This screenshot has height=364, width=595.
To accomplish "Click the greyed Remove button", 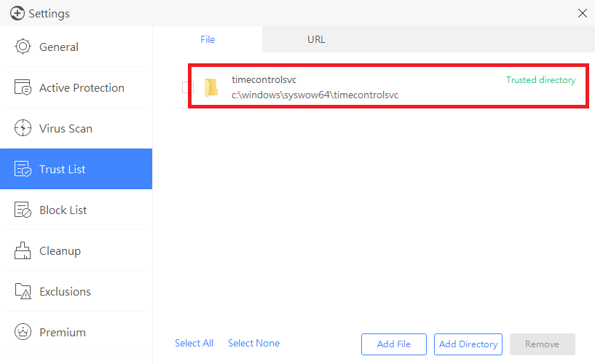I will click(543, 344).
